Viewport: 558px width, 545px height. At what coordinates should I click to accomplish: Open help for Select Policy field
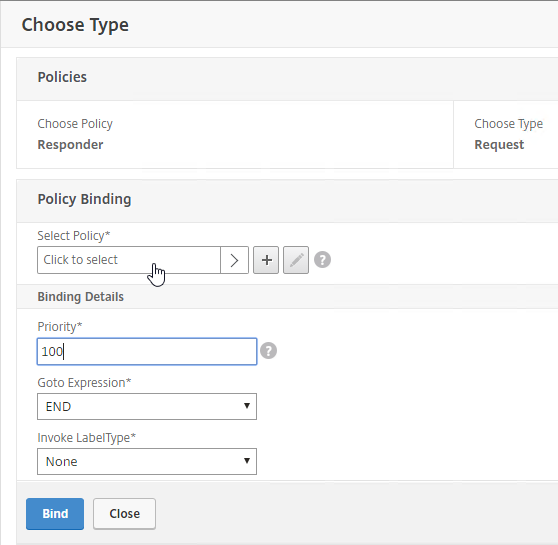[x=322, y=260]
